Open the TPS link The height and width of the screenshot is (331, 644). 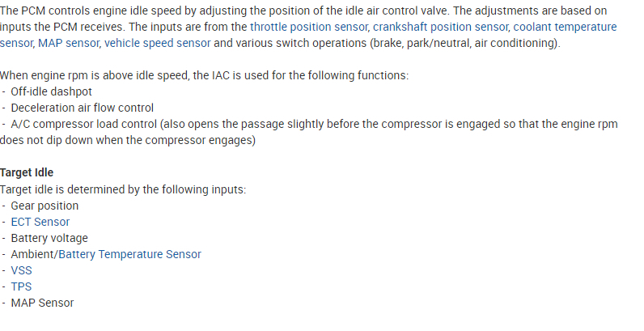pos(22,286)
